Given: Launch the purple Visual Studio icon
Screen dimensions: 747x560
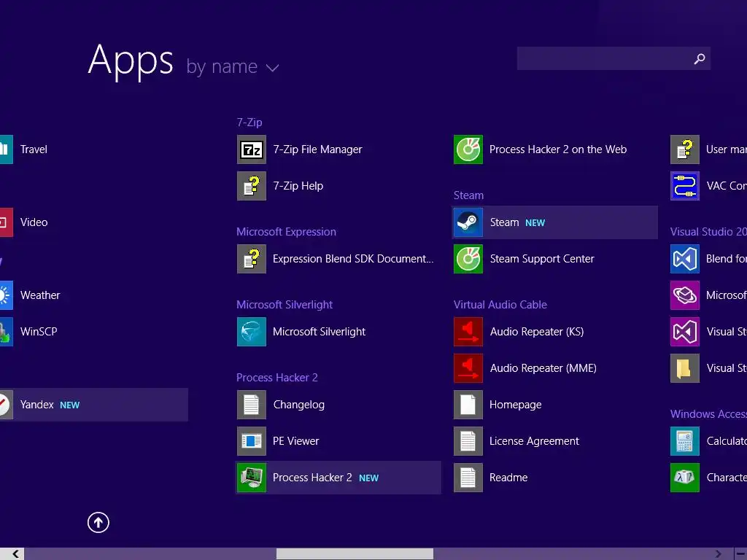Looking at the screenshot, I should pos(685,332).
